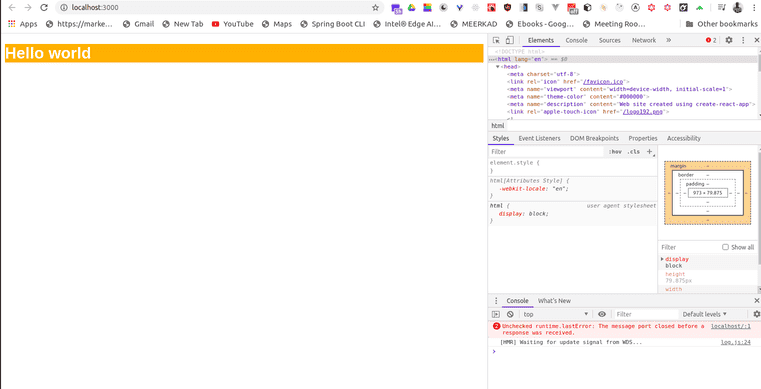Open DevTools customize three-dot menu
761x389 pixels.
[743, 40]
